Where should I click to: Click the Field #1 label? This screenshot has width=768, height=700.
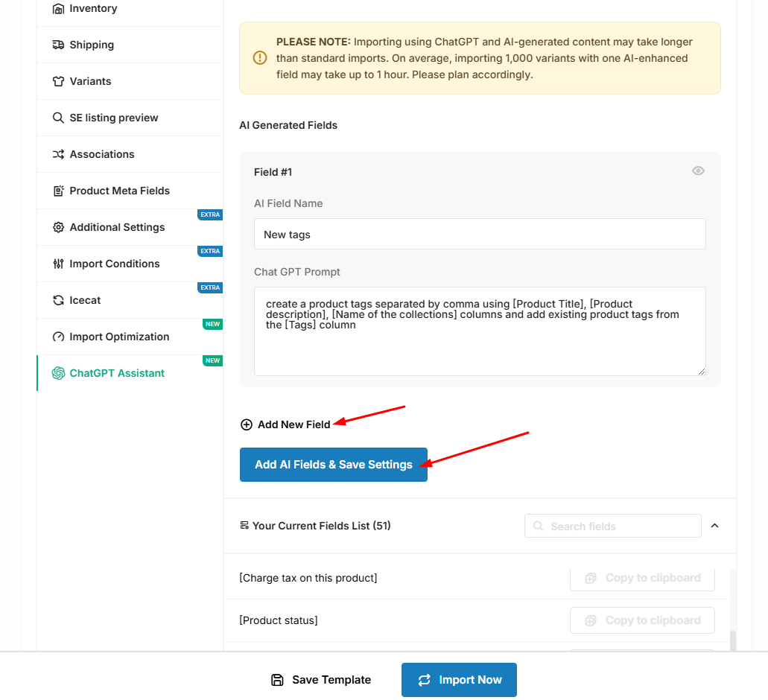pyautogui.click(x=273, y=172)
